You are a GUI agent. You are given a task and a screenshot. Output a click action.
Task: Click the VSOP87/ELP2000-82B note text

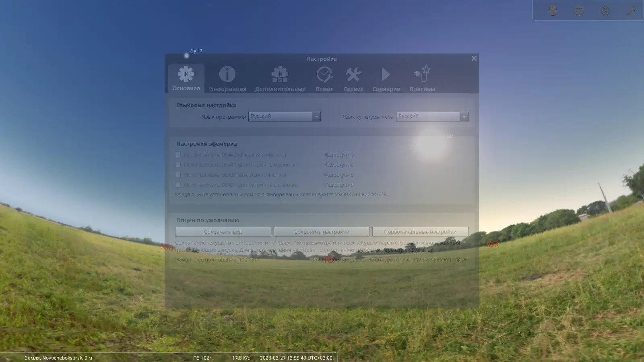281,194
